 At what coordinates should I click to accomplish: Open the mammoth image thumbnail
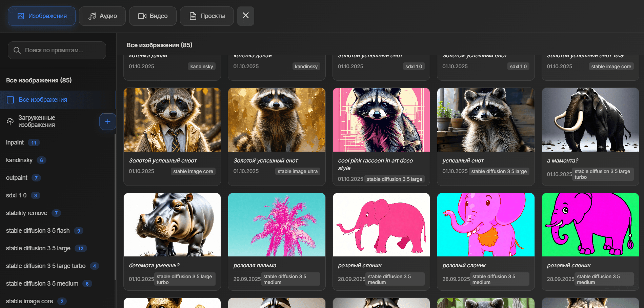(x=590, y=120)
